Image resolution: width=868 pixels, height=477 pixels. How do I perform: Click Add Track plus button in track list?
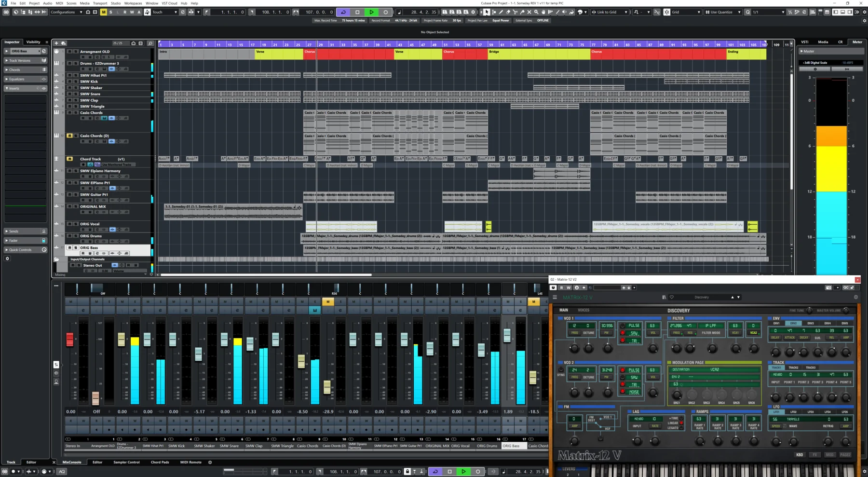click(x=56, y=43)
